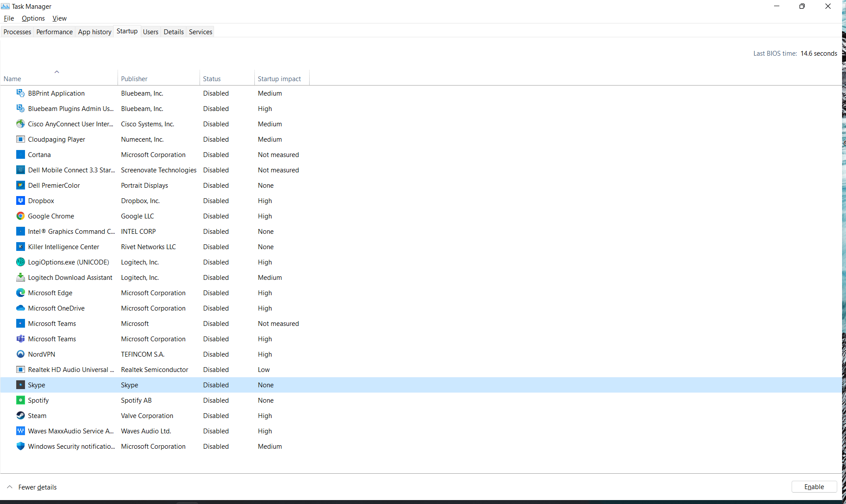Sort by the Name column header
Image resolution: width=846 pixels, height=504 pixels.
[59, 79]
